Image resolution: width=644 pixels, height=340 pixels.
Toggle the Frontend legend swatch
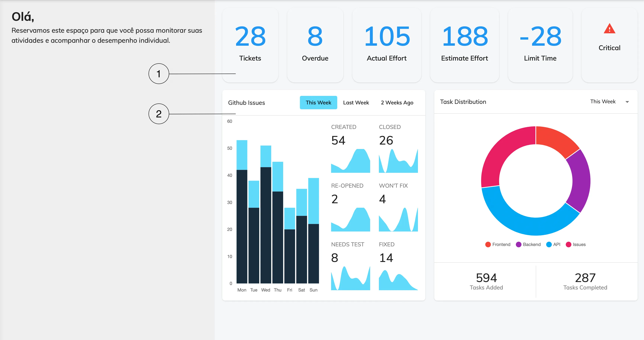[488, 244]
